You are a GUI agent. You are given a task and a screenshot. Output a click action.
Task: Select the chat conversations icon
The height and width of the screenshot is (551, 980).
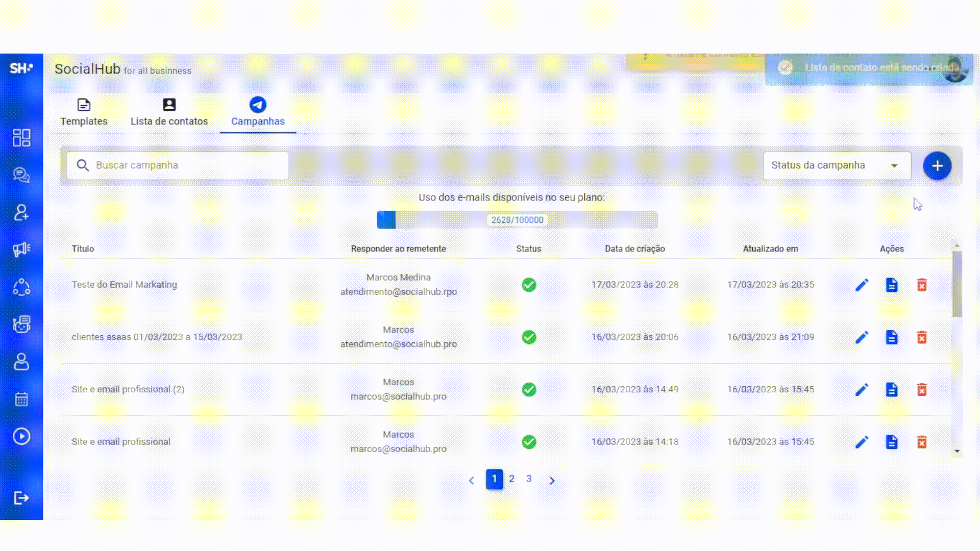21,175
